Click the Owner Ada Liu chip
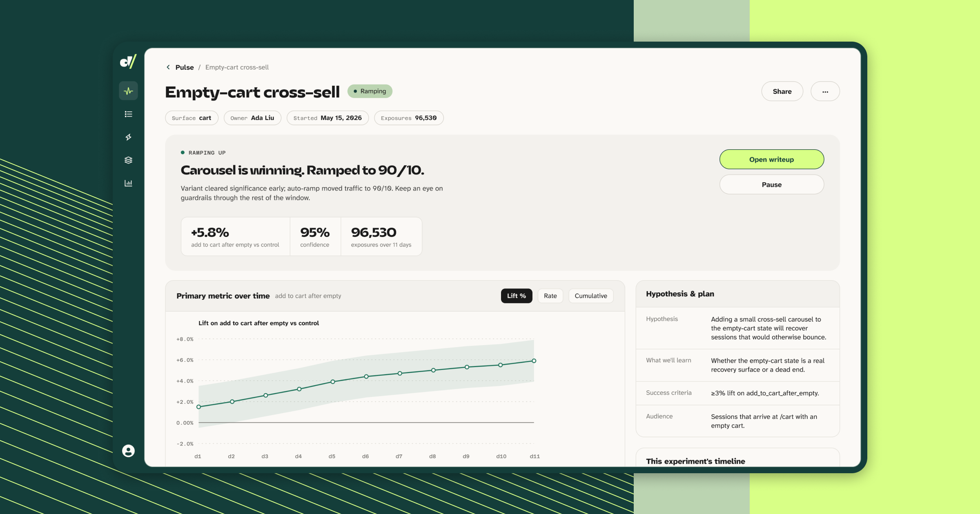This screenshot has height=514, width=980. 252,118
